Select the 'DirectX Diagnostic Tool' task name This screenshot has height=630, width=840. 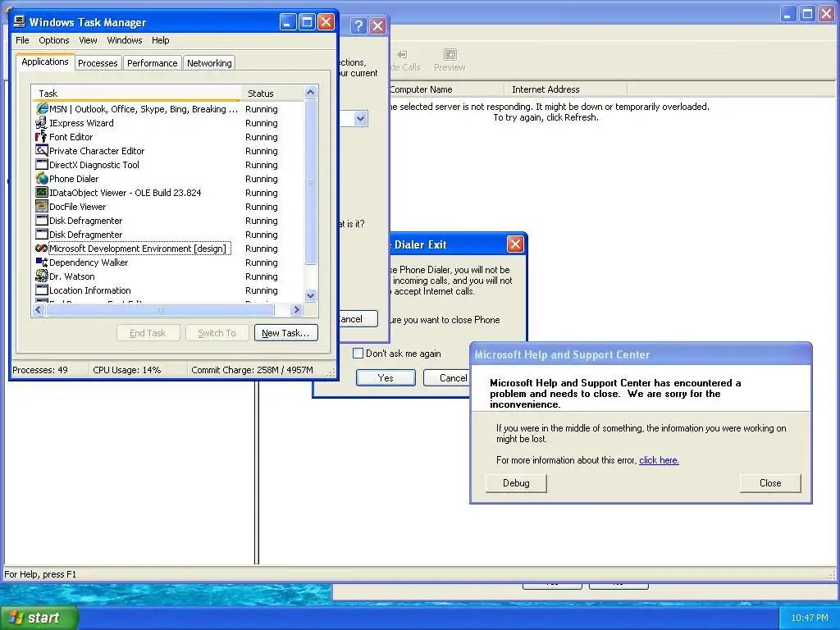pyautogui.click(x=94, y=164)
